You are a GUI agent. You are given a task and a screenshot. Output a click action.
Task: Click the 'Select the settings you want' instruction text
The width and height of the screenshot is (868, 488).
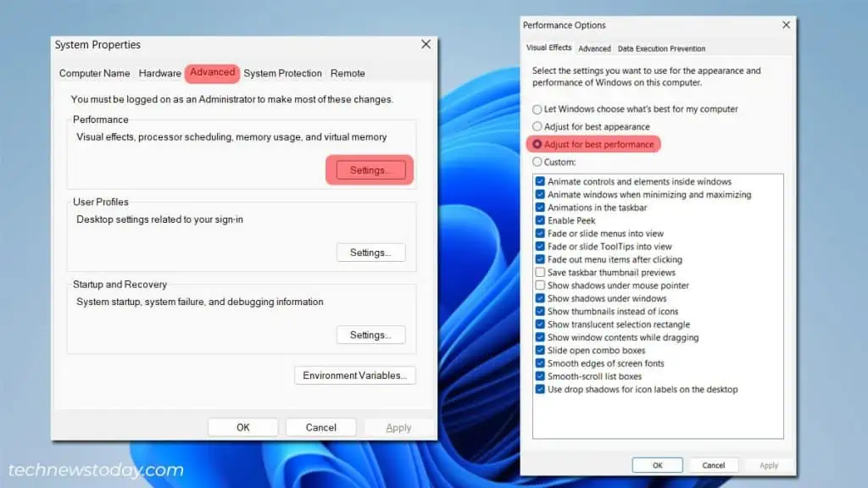coord(647,76)
